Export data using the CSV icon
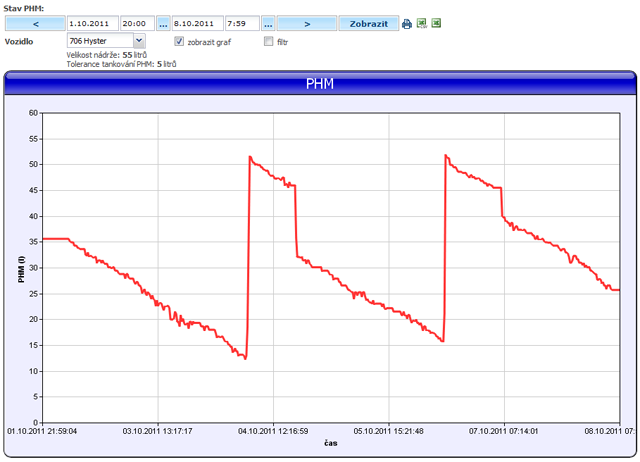Image resolution: width=640 pixels, height=462 pixels. 422,23
